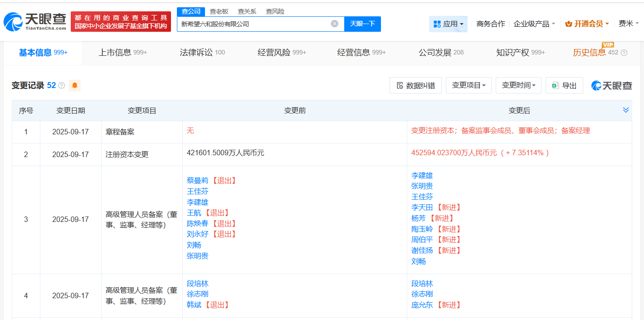Click 变更注册资本 text in row 1
644x320 pixels.
click(433, 131)
